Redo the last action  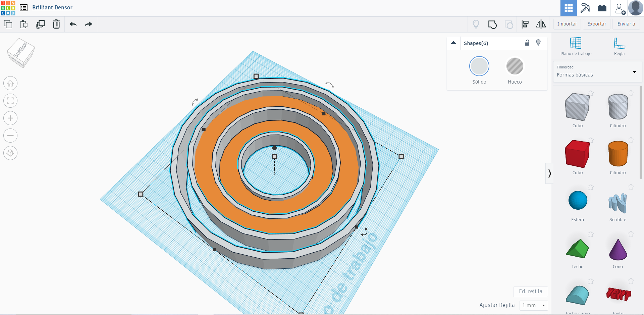click(x=89, y=24)
